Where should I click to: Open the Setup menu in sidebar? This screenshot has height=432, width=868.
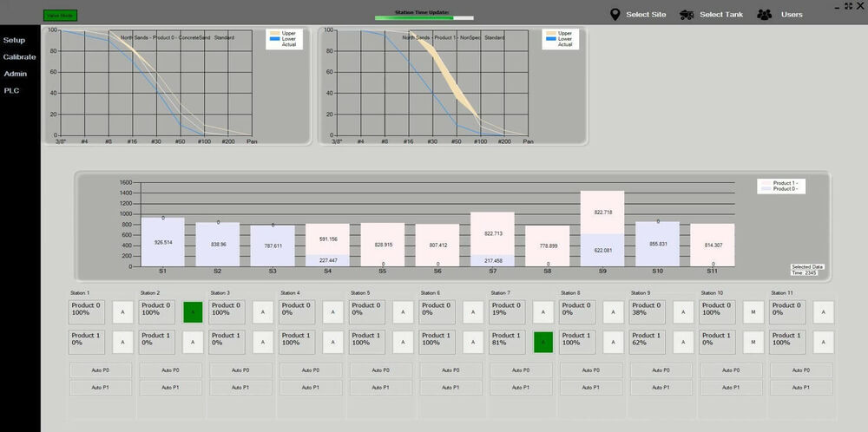pos(15,40)
